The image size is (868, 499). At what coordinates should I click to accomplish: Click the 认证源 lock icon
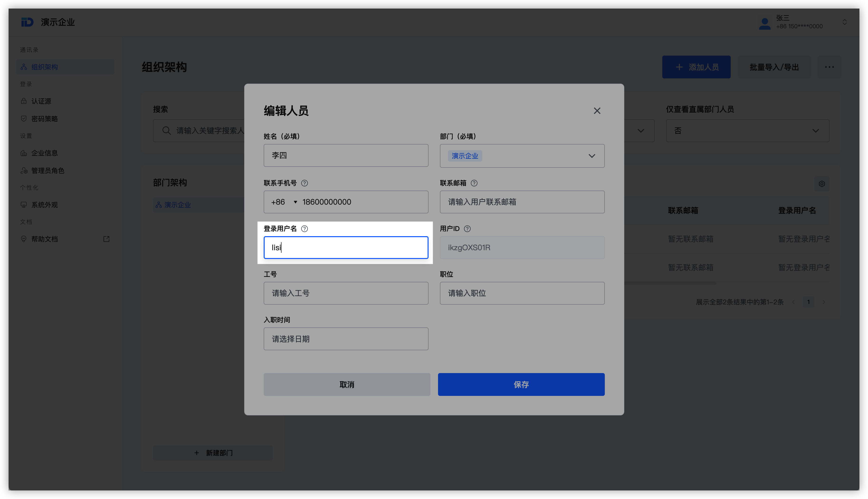pyautogui.click(x=24, y=101)
